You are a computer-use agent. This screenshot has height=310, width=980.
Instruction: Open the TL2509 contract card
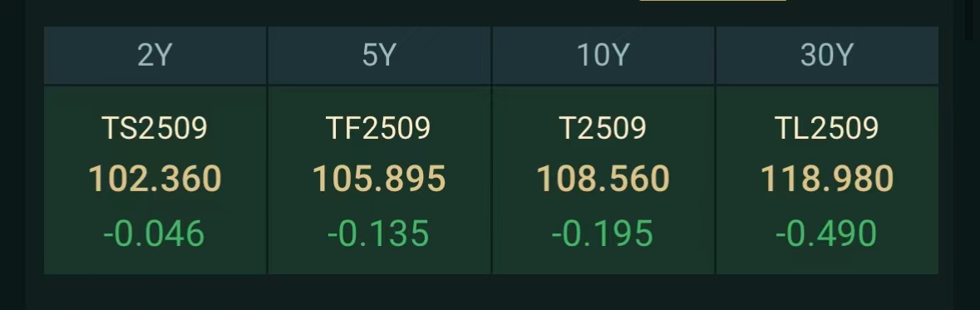tap(827, 180)
